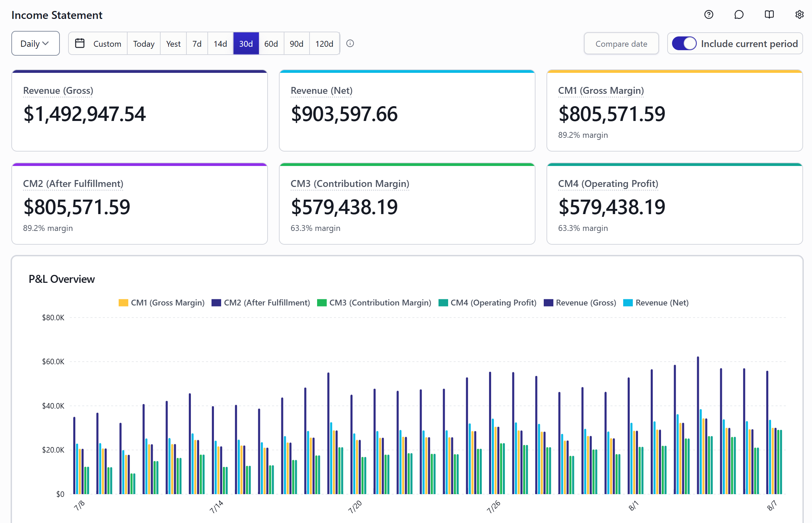Toggle the Include current period switch
Image resolution: width=812 pixels, height=523 pixels.
pyautogui.click(x=684, y=44)
